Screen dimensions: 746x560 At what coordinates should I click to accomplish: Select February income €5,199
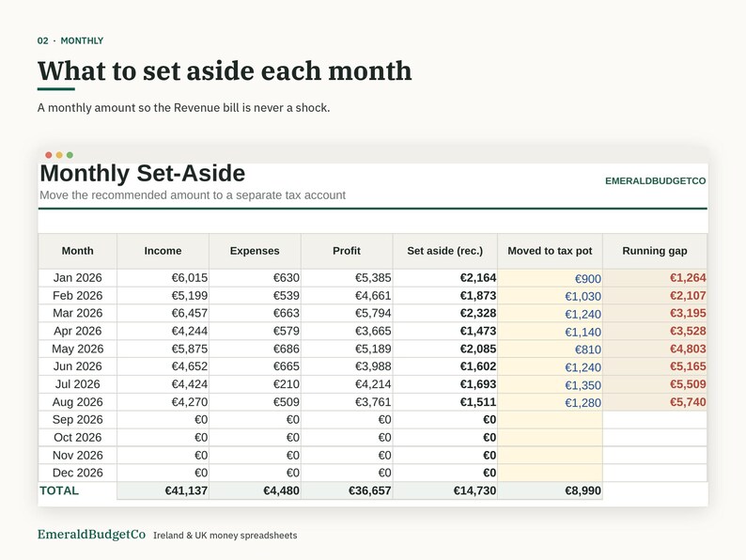163,295
